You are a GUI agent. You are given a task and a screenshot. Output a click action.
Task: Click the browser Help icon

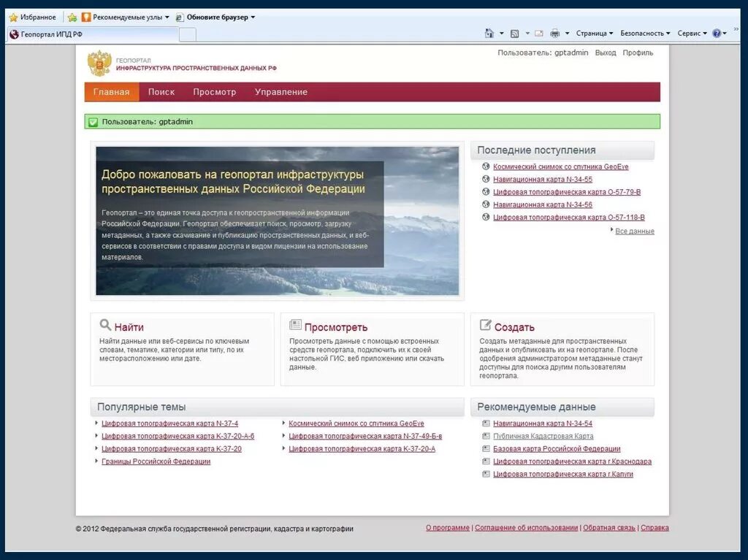(x=717, y=34)
